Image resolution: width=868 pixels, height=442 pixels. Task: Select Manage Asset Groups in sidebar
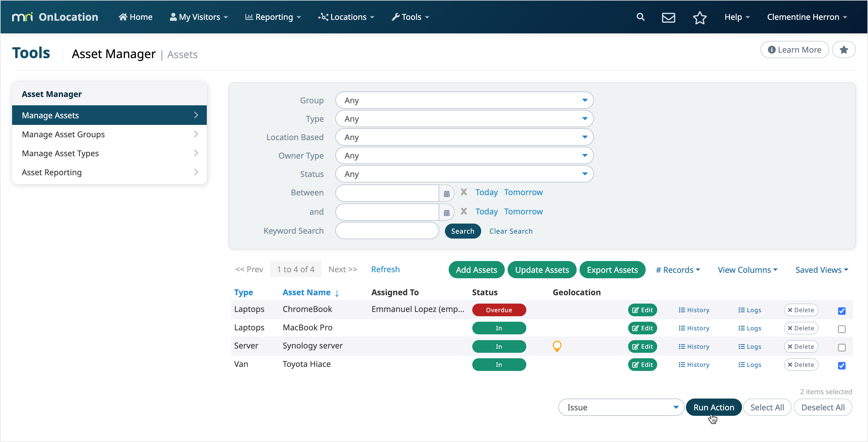tap(109, 134)
